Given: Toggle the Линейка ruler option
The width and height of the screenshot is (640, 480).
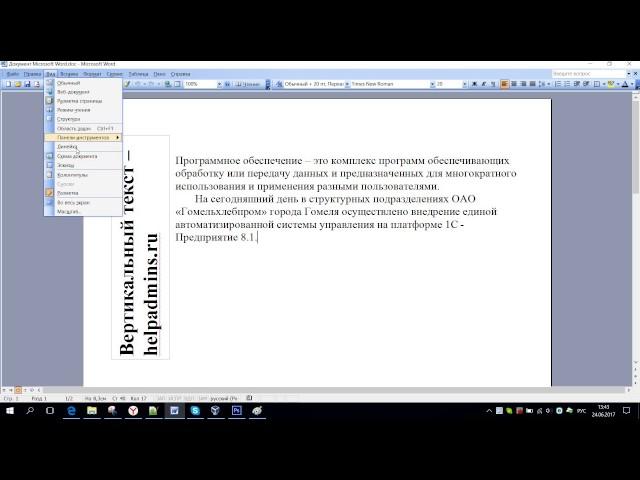Looking at the screenshot, I should [x=68, y=147].
